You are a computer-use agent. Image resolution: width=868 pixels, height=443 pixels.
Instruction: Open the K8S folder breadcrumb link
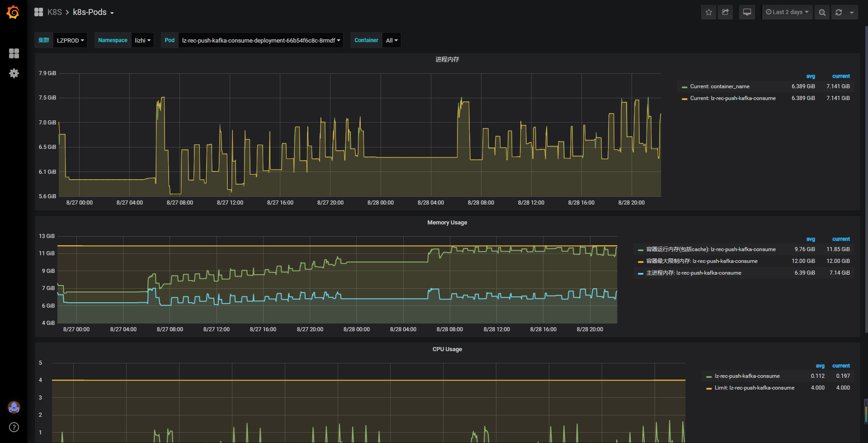(x=54, y=12)
